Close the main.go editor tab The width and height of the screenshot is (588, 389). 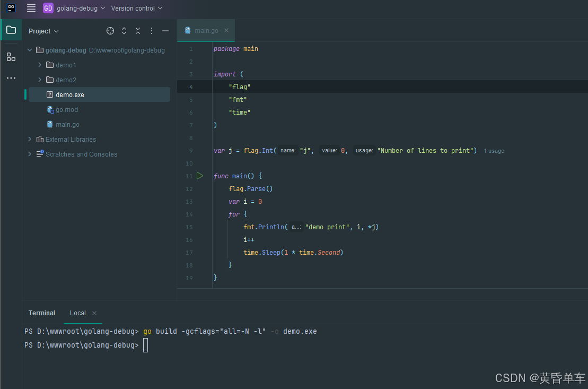coord(226,31)
